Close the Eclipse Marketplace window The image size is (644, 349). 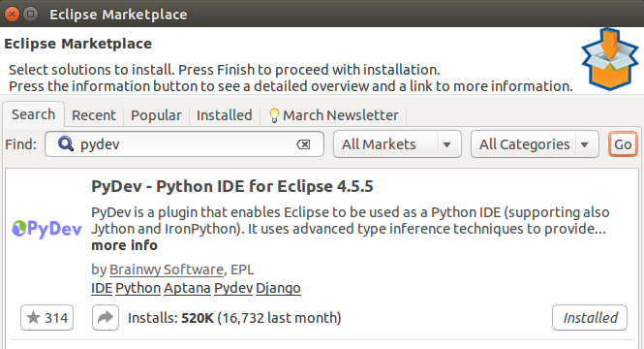[12, 14]
